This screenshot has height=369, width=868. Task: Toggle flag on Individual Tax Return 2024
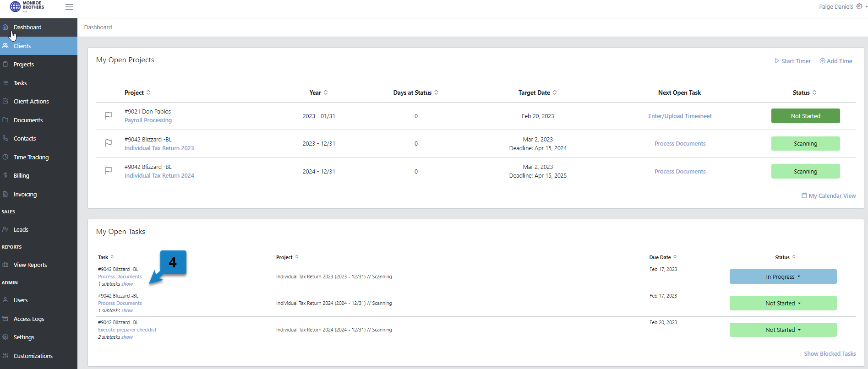(109, 171)
